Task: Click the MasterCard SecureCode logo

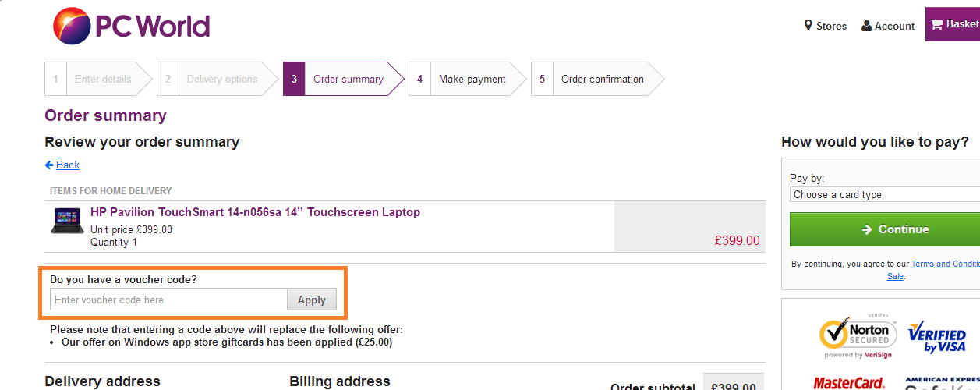Action: [x=849, y=383]
